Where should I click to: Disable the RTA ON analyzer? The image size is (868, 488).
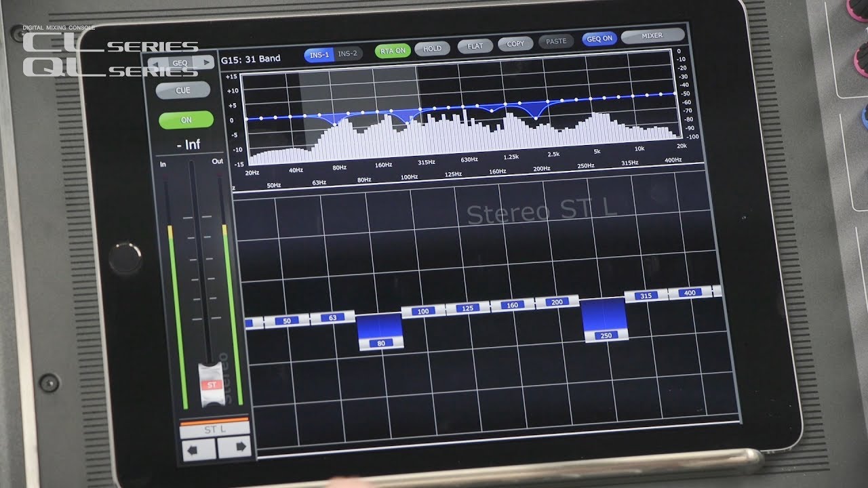[x=393, y=50]
